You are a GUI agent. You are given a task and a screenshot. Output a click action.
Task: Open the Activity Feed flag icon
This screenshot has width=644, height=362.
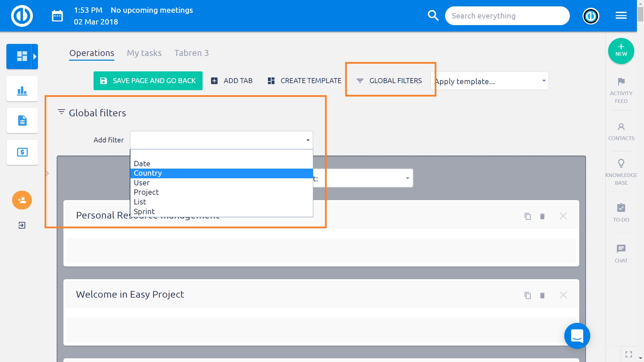click(x=621, y=82)
